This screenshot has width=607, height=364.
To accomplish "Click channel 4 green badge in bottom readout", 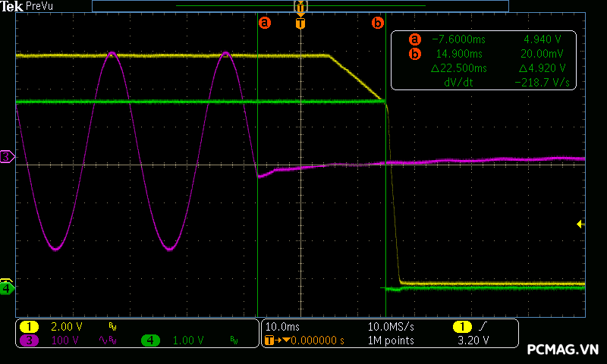I will tap(150, 340).
